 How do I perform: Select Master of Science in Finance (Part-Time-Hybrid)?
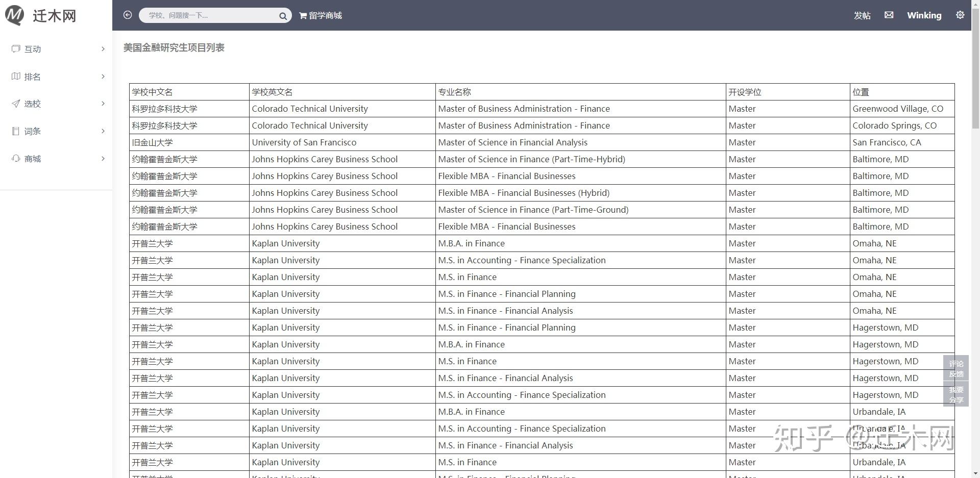pos(580,159)
